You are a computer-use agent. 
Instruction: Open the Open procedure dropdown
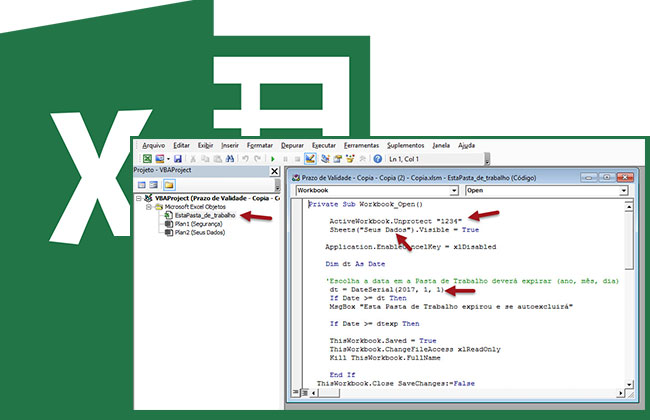click(623, 190)
